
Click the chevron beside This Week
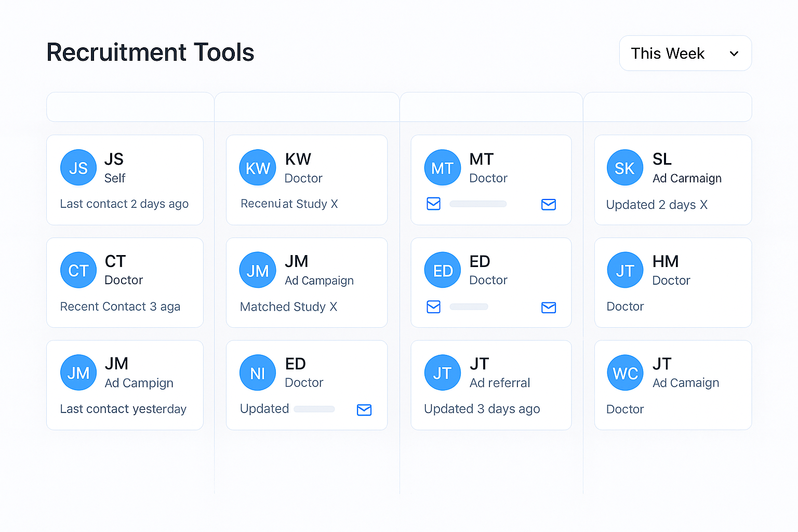(734, 54)
